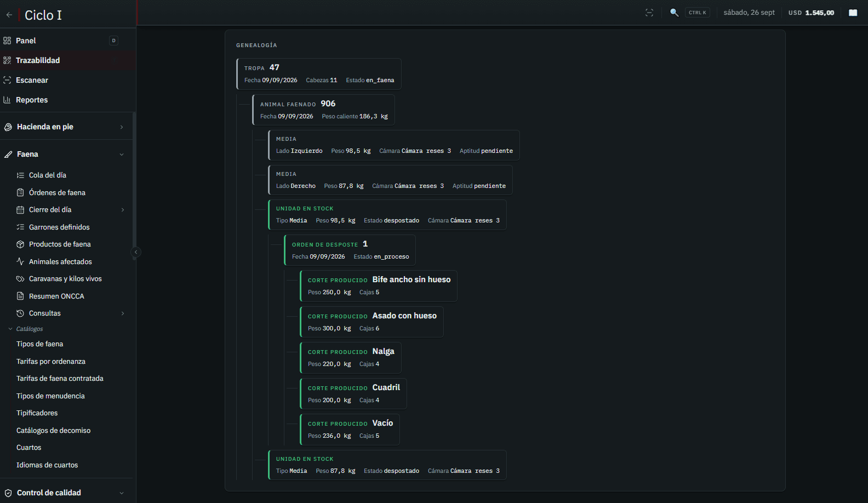Collapse the Faena section chevron
868x503 pixels.
[122, 155]
